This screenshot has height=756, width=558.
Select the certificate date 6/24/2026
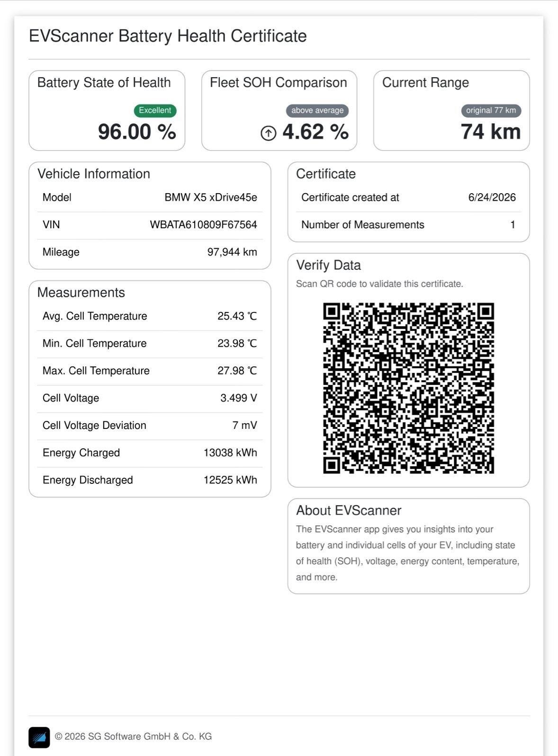point(492,197)
